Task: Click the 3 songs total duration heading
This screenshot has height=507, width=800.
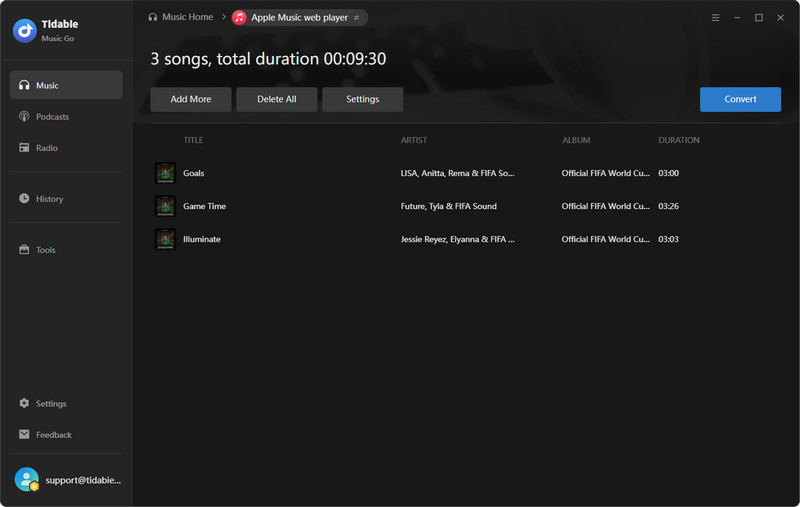Action: tap(268, 59)
